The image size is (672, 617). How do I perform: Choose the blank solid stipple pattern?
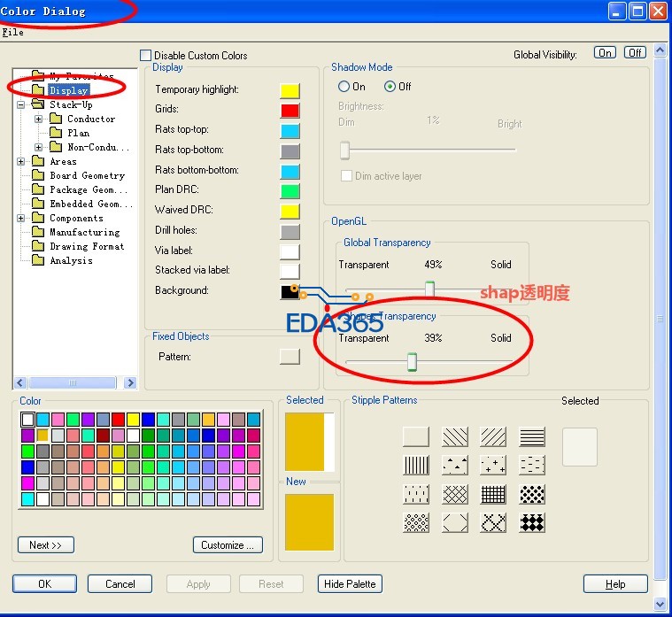point(416,436)
